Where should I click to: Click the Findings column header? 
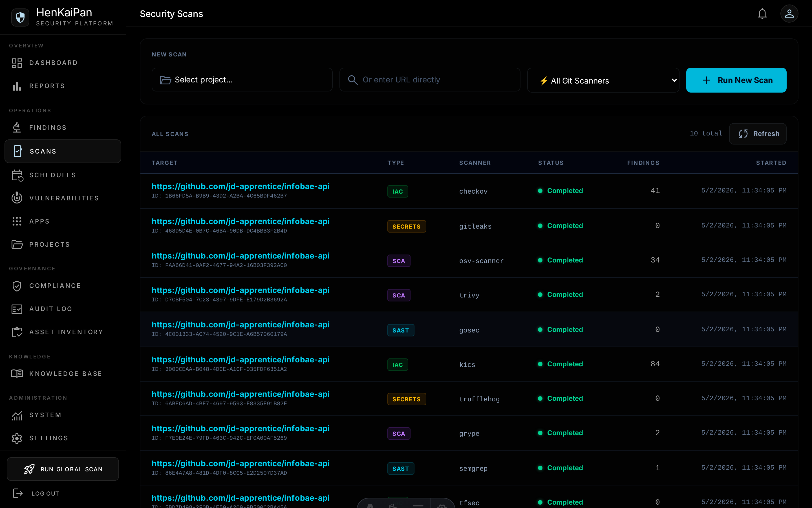coord(643,163)
